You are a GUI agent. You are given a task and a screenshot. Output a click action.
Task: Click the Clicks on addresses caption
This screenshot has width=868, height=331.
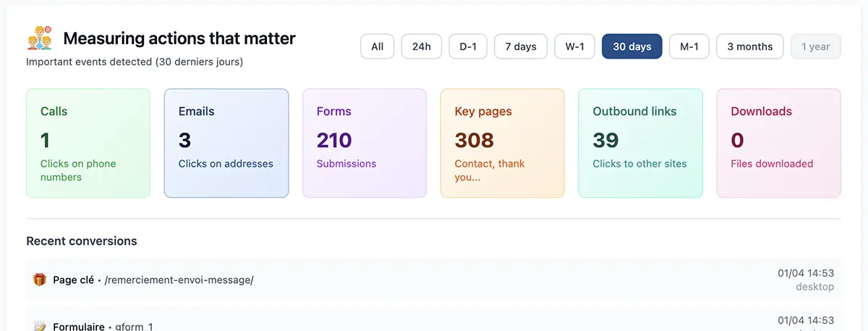226,164
